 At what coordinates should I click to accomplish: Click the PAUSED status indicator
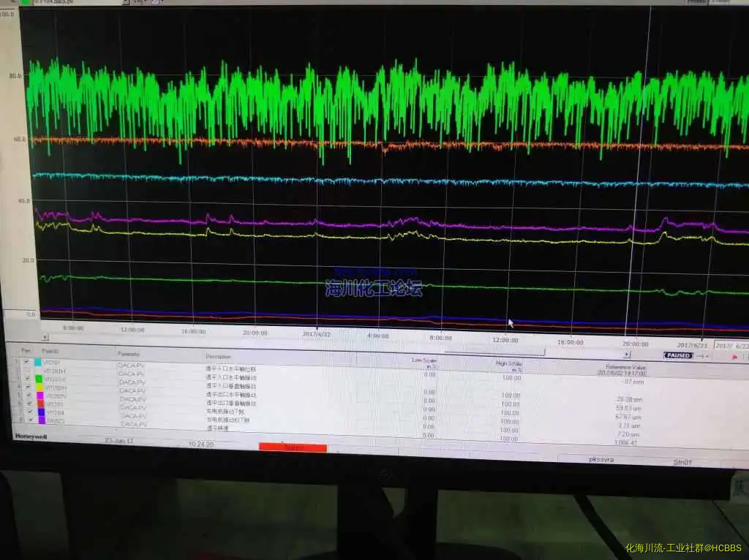678,355
